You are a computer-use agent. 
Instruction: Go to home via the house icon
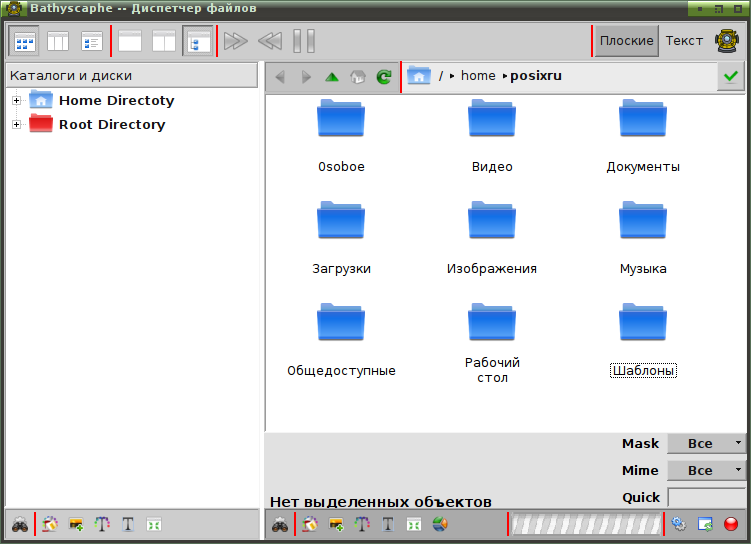click(358, 77)
